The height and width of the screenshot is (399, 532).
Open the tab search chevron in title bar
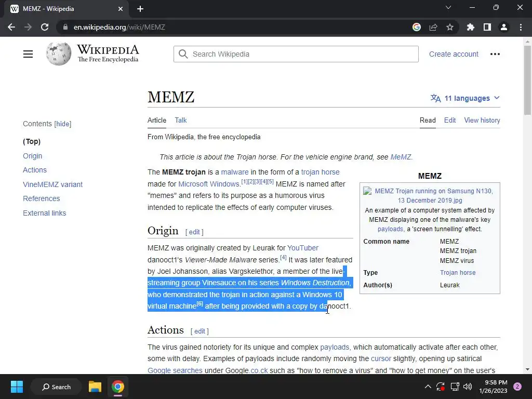448,7
